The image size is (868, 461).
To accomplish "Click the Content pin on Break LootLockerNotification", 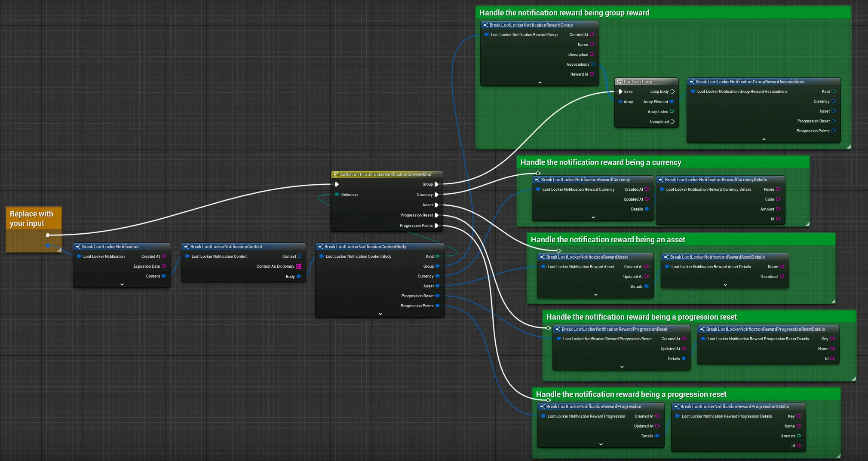I will click(164, 276).
